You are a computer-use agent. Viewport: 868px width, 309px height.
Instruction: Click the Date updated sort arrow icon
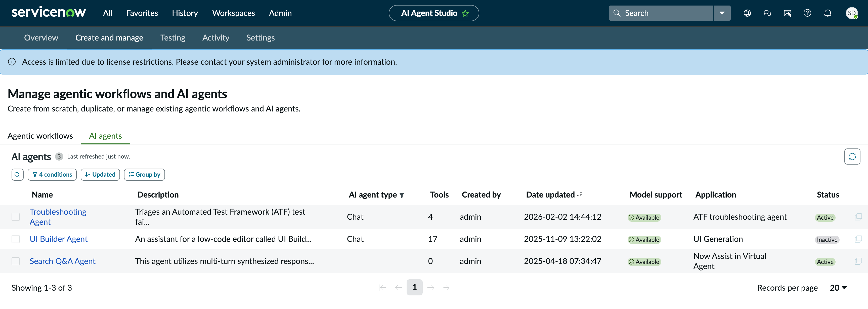(x=580, y=195)
